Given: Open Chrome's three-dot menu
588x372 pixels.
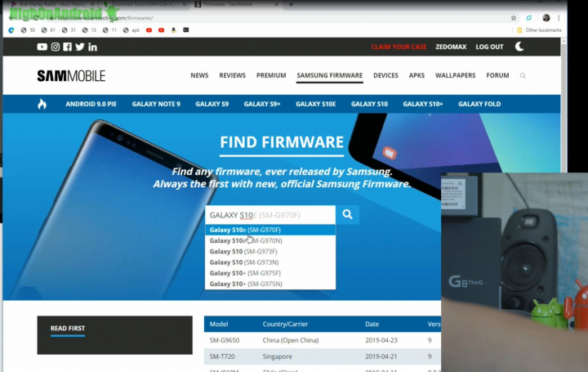Looking at the screenshot, I should 559,18.
